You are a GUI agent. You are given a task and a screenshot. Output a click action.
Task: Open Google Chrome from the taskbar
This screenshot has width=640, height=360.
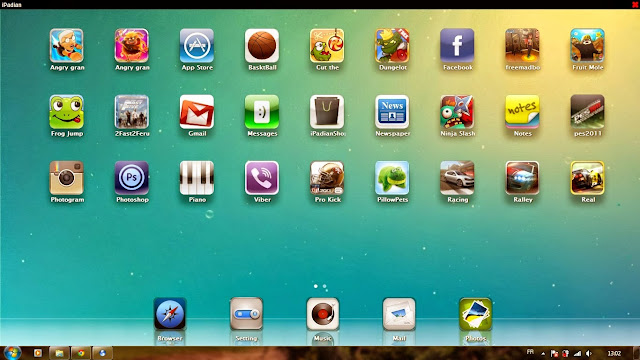[81, 353]
